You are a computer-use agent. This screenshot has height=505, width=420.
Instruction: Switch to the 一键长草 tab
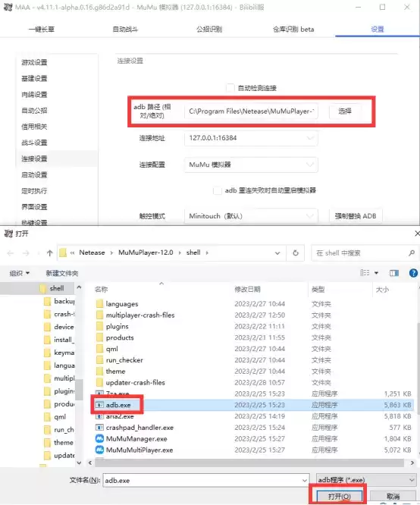(42, 30)
